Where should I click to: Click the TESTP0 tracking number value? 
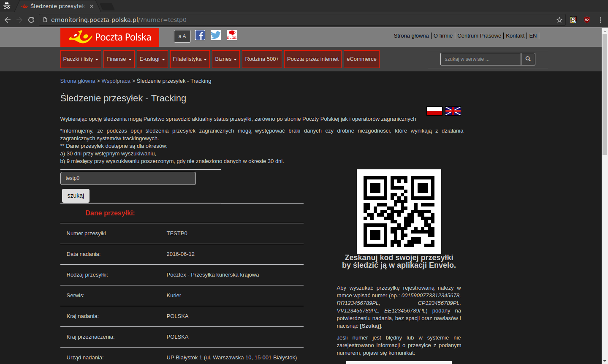(177, 234)
